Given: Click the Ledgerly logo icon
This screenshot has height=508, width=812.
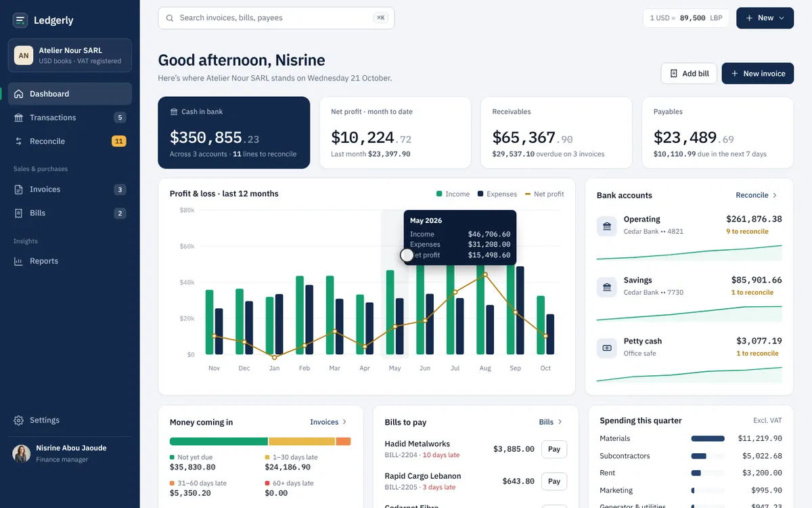Looking at the screenshot, I should [20, 20].
